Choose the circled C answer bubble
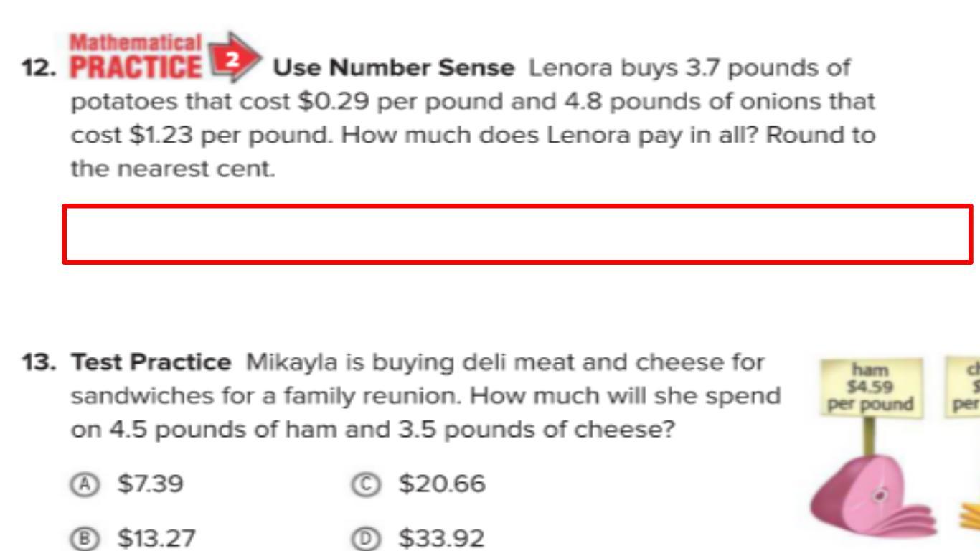The width and height of the screenshot is (980, 551). point(365,484)
